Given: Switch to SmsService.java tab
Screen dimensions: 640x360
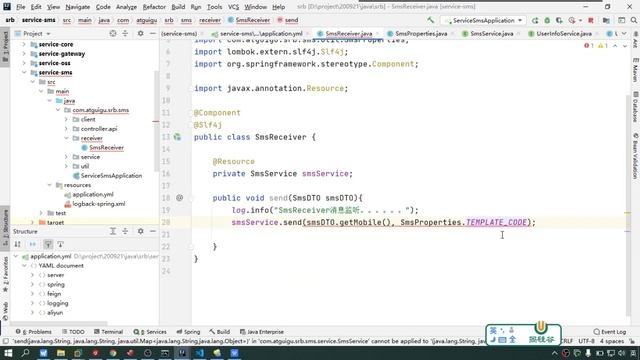Looking at the screenshot, I should 491,33.
